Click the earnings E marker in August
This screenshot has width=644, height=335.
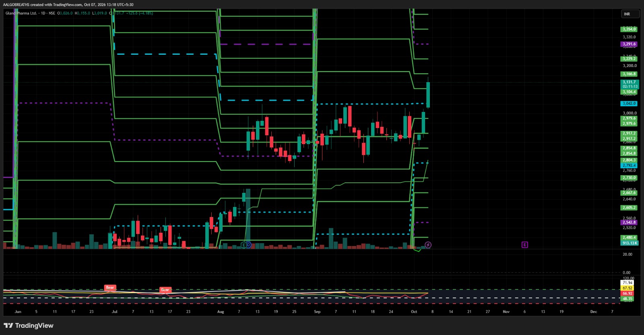click(x=244, y=245)
